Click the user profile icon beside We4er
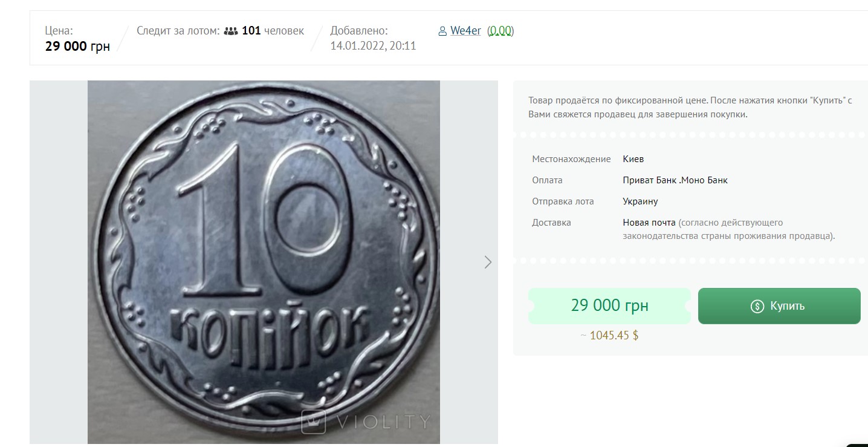The height and width of the screenshot is (447, 868). (443, 30)
